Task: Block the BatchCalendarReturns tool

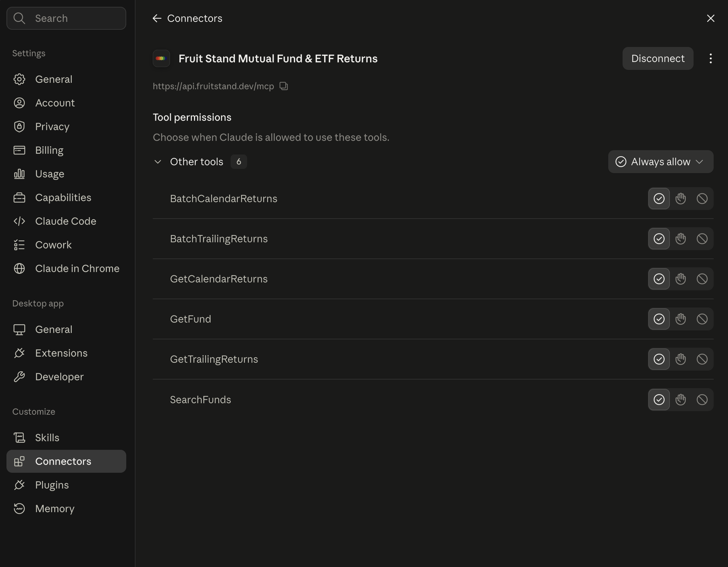Action: pyautogui.click(x=702, y=199)
